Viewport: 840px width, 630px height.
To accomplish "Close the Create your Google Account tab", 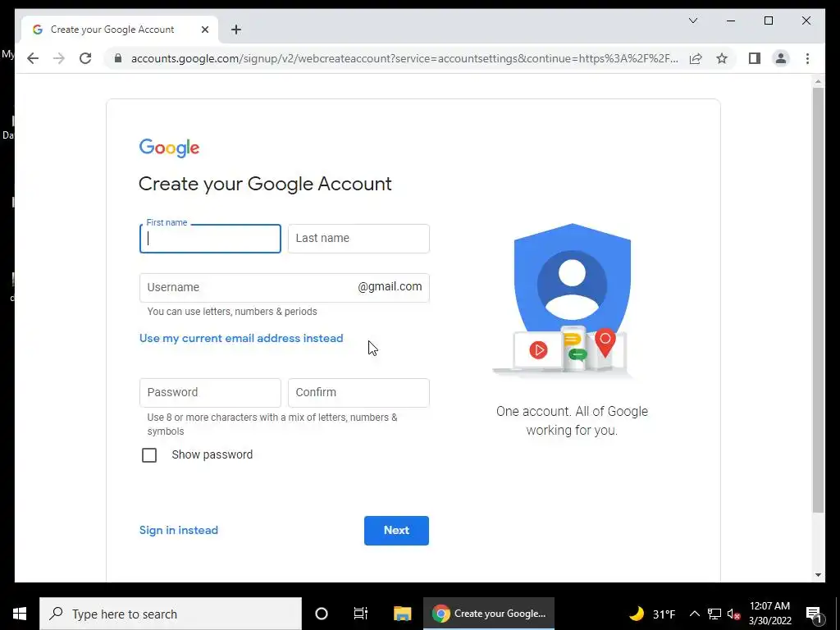I will pos(204,30).
